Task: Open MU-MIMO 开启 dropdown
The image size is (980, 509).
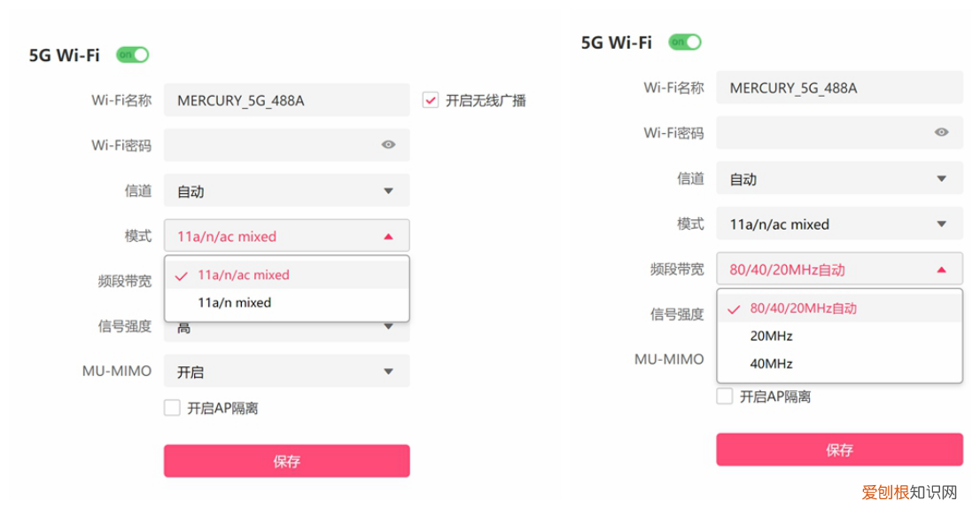Action: [286, 372]
